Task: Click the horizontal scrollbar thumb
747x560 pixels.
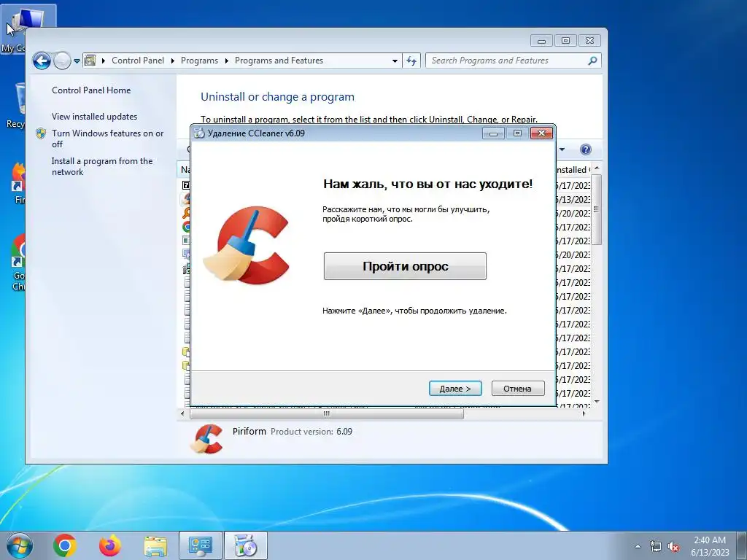Action: 327,414
